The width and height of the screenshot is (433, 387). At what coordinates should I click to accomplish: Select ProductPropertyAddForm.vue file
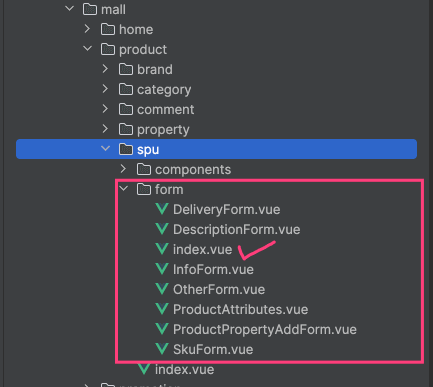point(265,330)
